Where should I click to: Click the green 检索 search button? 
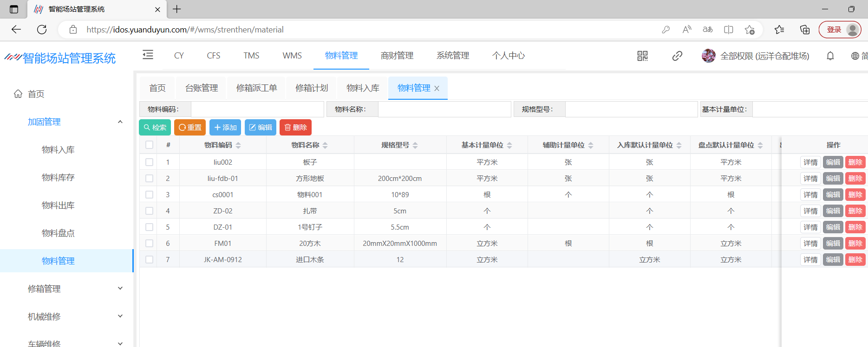tap(155, 127)
